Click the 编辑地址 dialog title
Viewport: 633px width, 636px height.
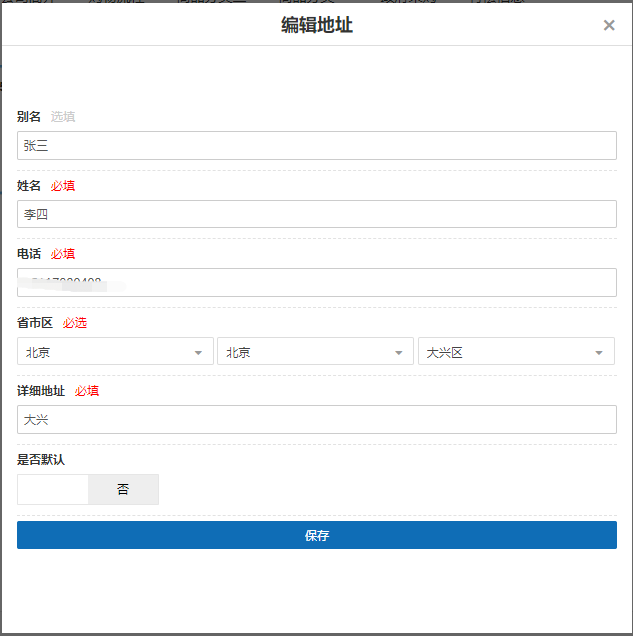click(x=316, y=25)
